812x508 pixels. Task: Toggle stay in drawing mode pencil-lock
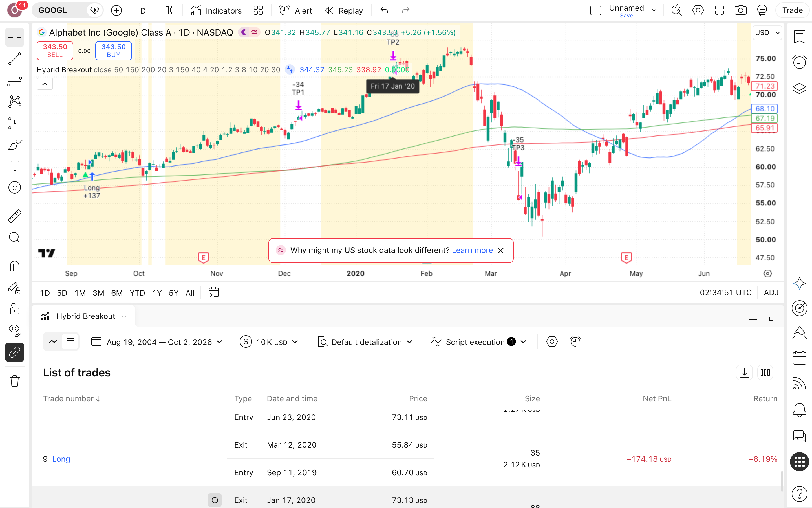[x=14, y=288]
